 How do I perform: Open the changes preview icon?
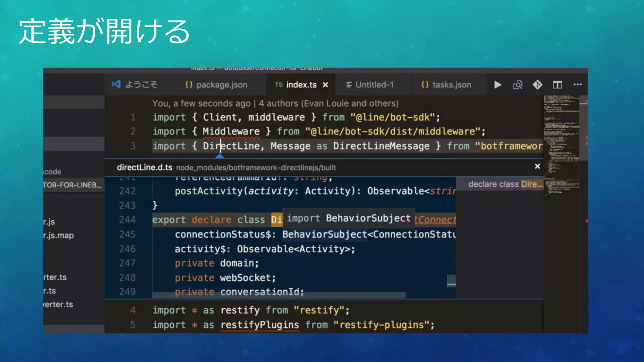(518, 85)
